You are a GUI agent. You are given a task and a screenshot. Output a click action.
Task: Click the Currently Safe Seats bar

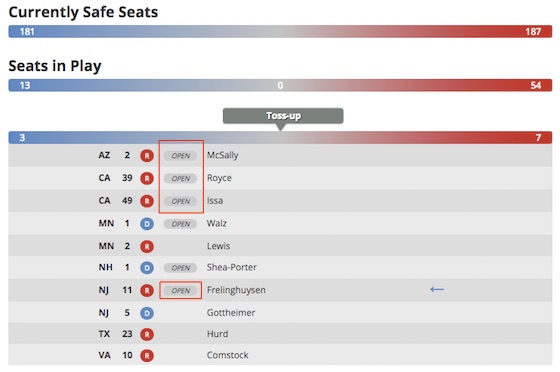[x=280, y=31]
